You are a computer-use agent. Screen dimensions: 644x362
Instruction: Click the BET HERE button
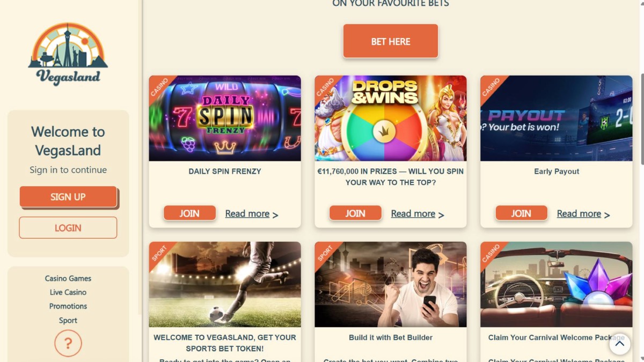click(391, 41)
